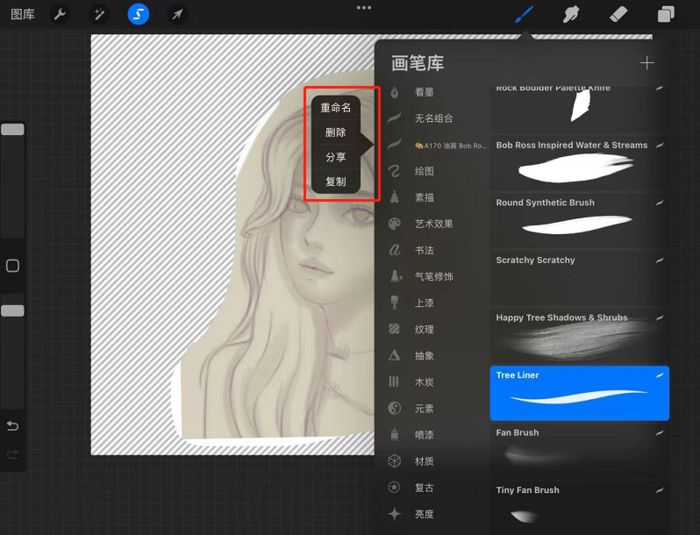The height and width of the screenshot is (535, 700).
Task: Click the 上漆 paint roller icon
Action: tap(394, 303)
